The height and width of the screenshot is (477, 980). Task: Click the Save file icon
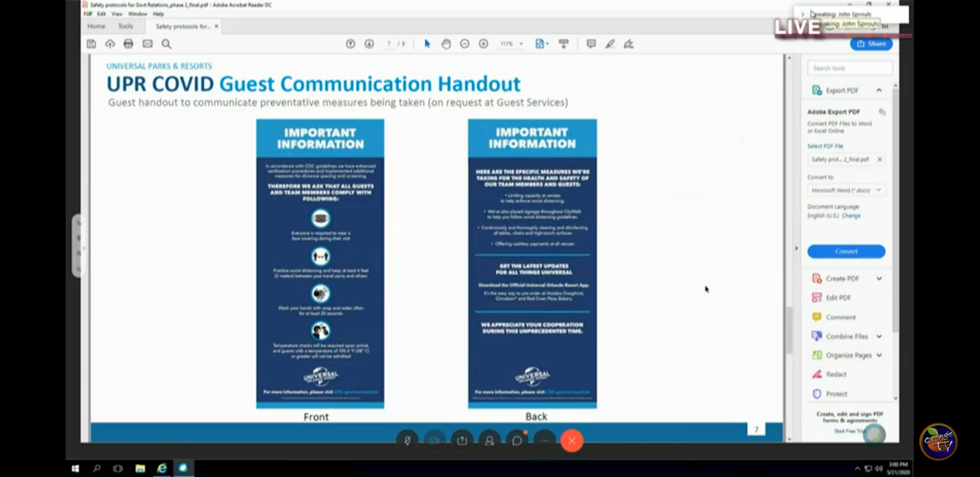(x=91, y=44)
